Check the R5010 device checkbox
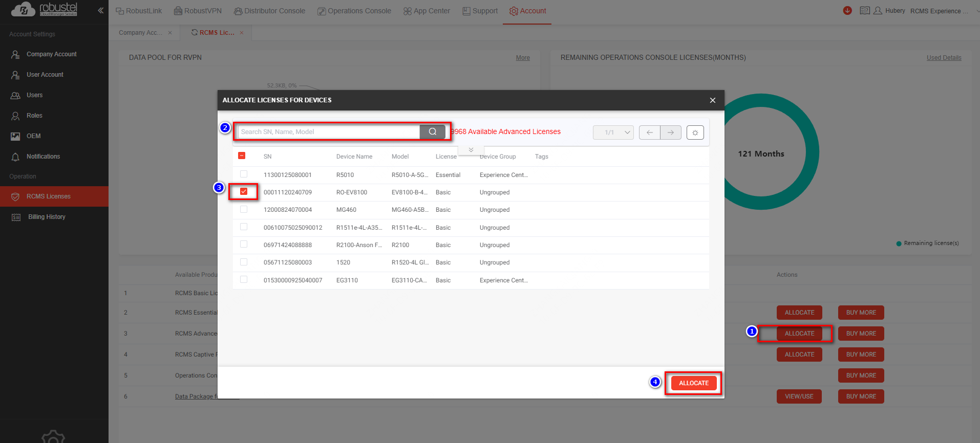The image size is (980, 443). tap(244, 174)
